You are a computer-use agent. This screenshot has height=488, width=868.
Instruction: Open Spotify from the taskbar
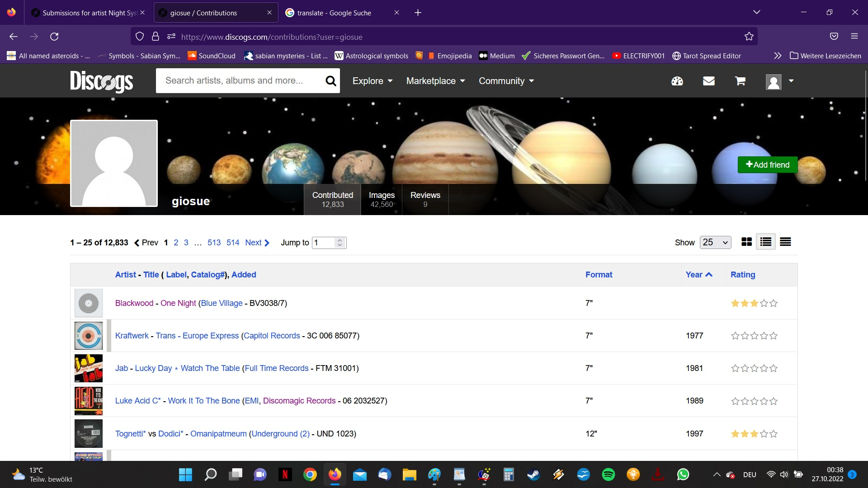click(x=608, y=474)
